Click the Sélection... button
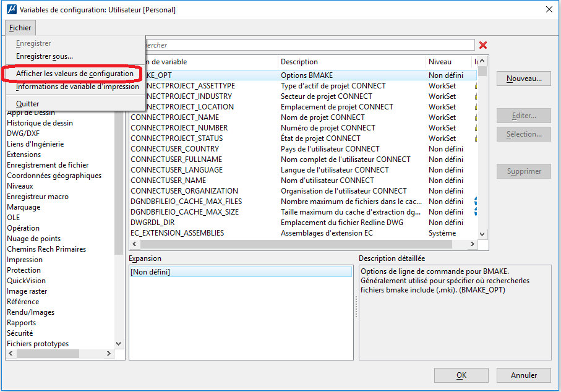This screenshot has height=392, width=561. click(x=524, y=134)
